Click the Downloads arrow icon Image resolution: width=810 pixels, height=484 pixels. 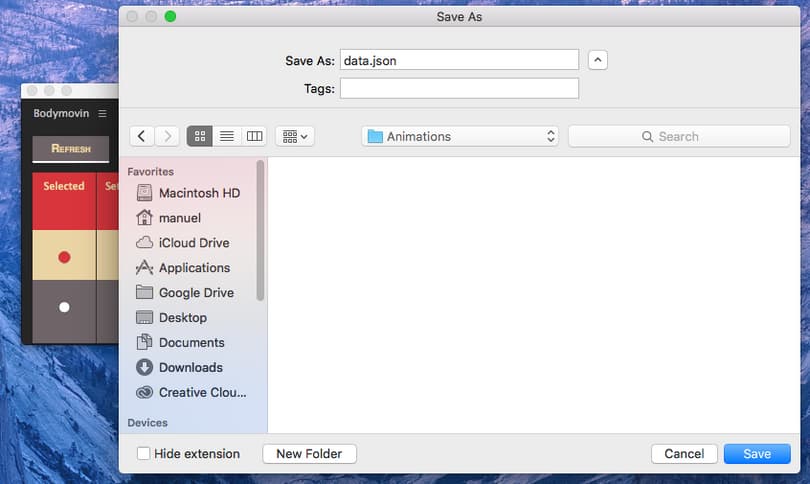144,367
